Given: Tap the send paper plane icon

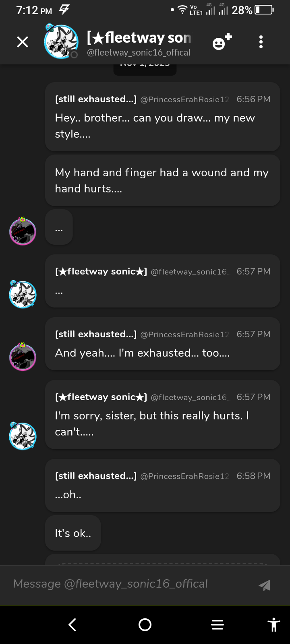Looking at the screenshot, I should [264, 585].
